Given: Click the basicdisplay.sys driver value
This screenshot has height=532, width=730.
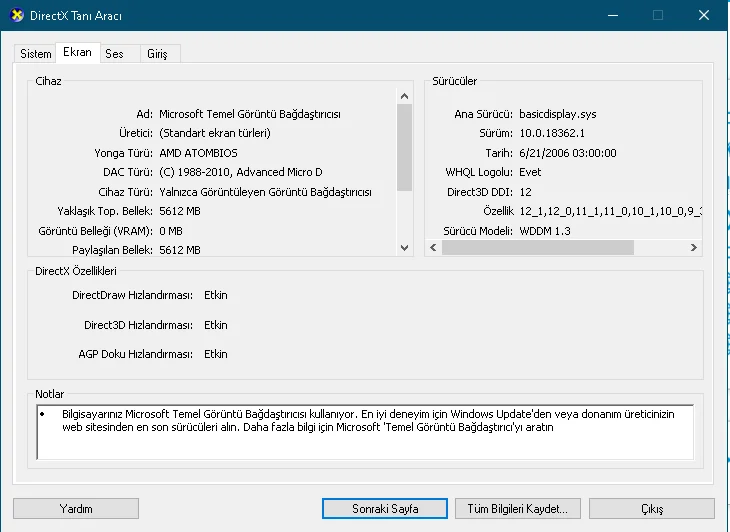Looking at the screenshot, I should [558, 114].
